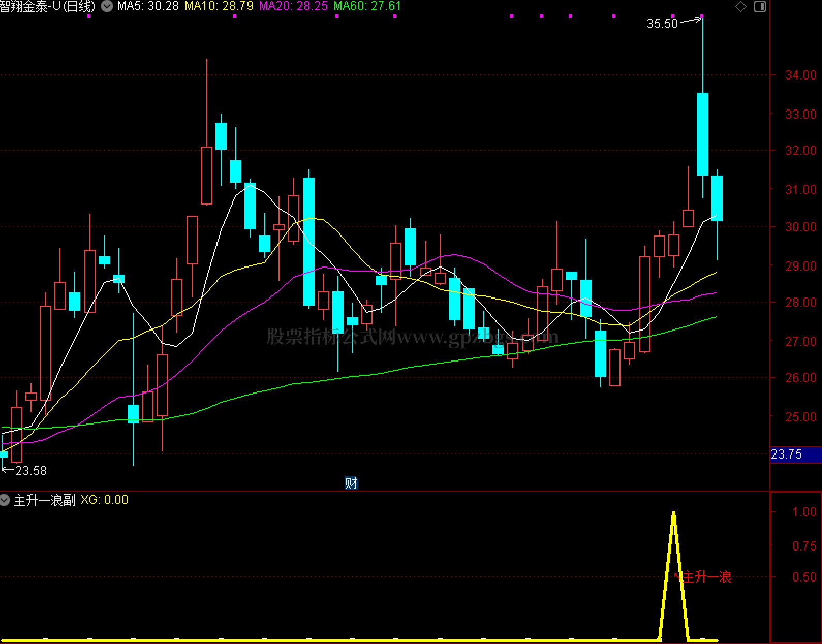This screenshot has height=644, width=822.
Task: Click the 1.00 sub-chart axis label
Action: tap(804, 512)
